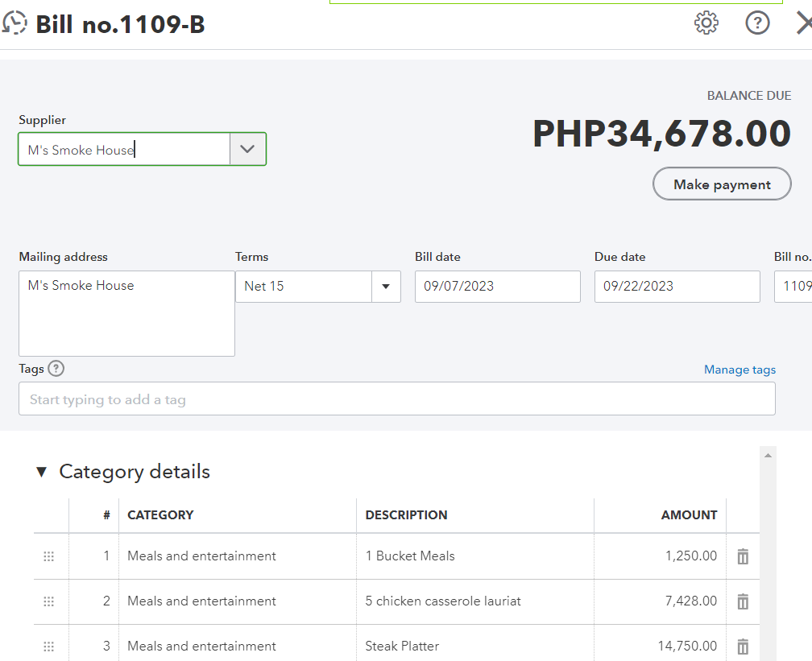Viewport: 812px width, 661px height.
Task: Click the tags input field
Action: pyautogui.click(x=396, y=399)
